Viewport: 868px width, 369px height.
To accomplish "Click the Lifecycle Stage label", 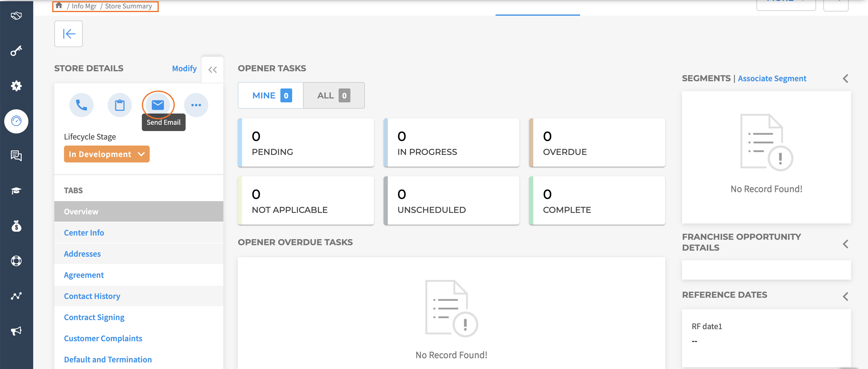I will [x=90, y=137].
